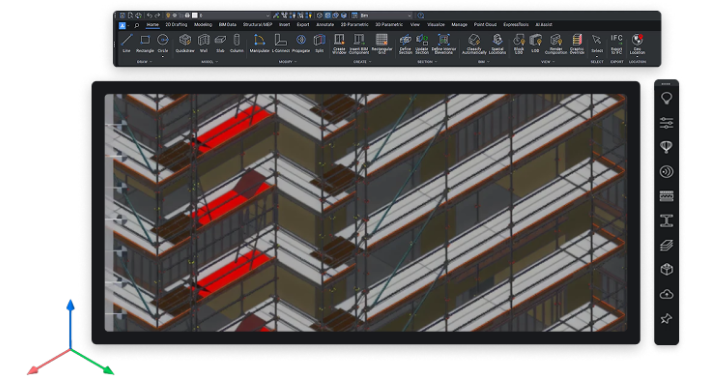Open the Select tool dropdown arrow

597,56
